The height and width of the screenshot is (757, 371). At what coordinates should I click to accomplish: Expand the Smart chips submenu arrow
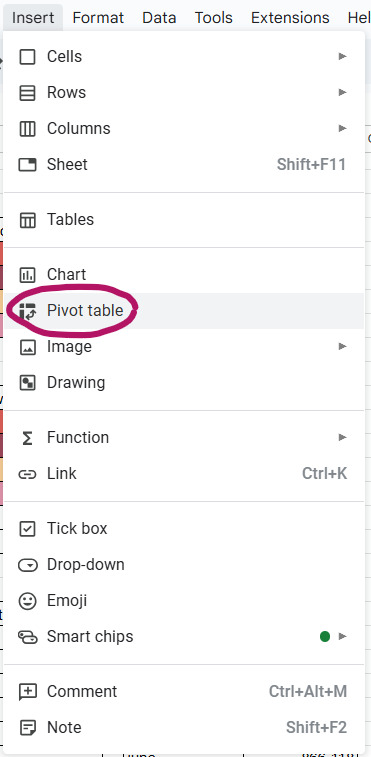342,637
